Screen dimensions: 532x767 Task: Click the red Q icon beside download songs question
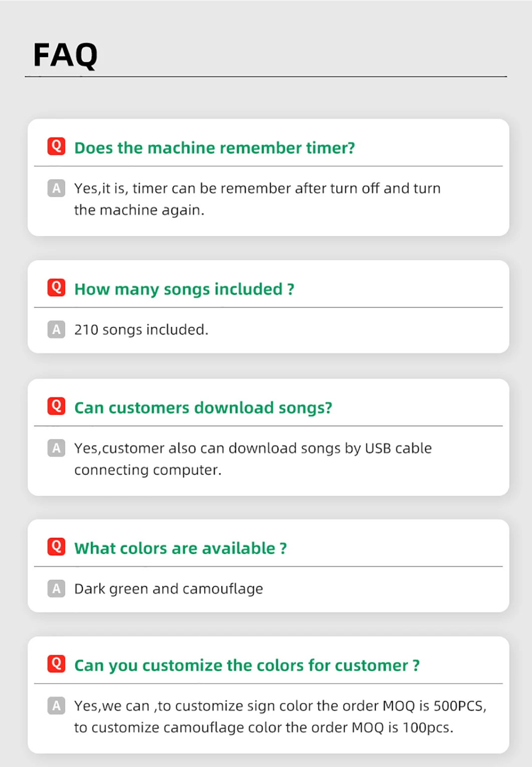pos(56,406)
